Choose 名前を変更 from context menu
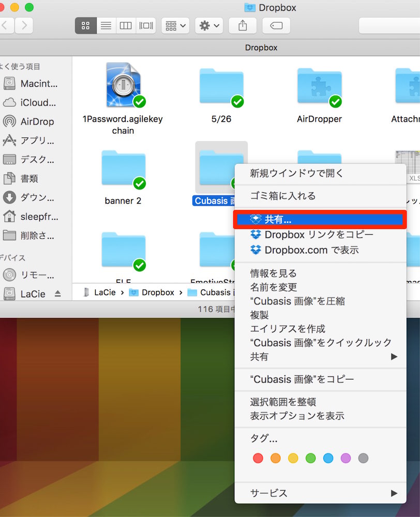The width and height of the screenshot is (420, 517). click(320, 287)
